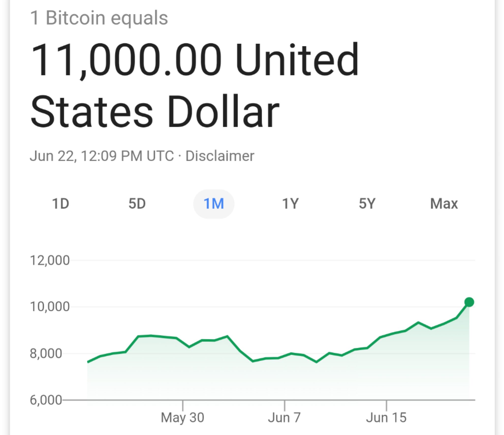504x435 pixels.
Task: Select the 5D chart range
Action: pyautogui.click(x=137, y=204)
